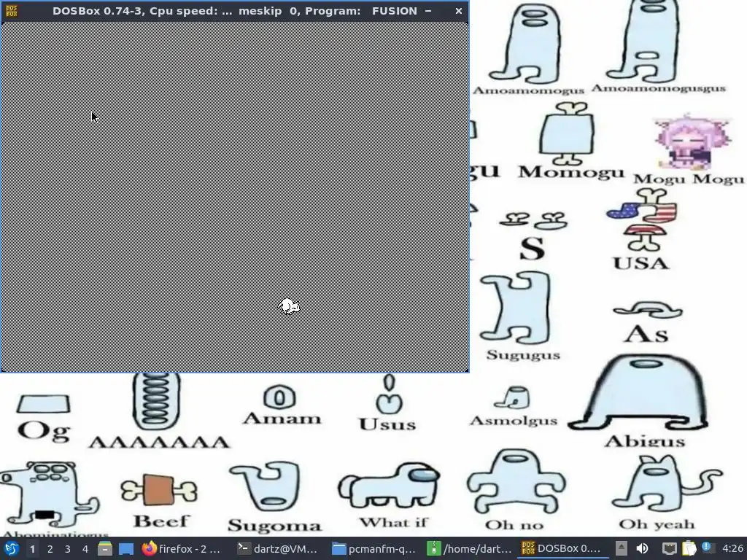Image resolution: width=747 pixels, height=560 pixels.
Task: Click the DOSBox logo in the title bar
Action: point(12,11)
